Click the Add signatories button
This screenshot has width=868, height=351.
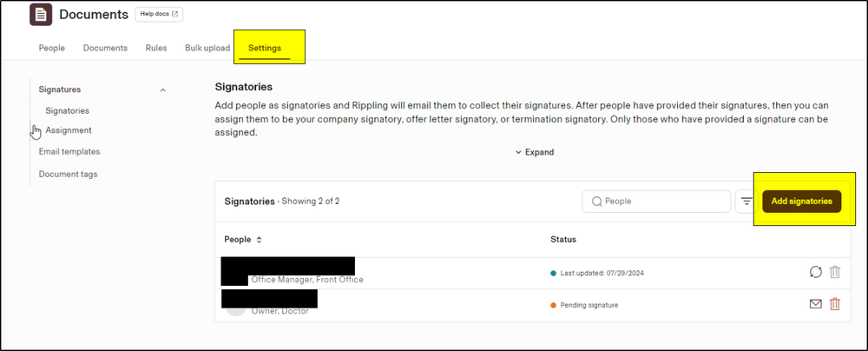point(801,202)
